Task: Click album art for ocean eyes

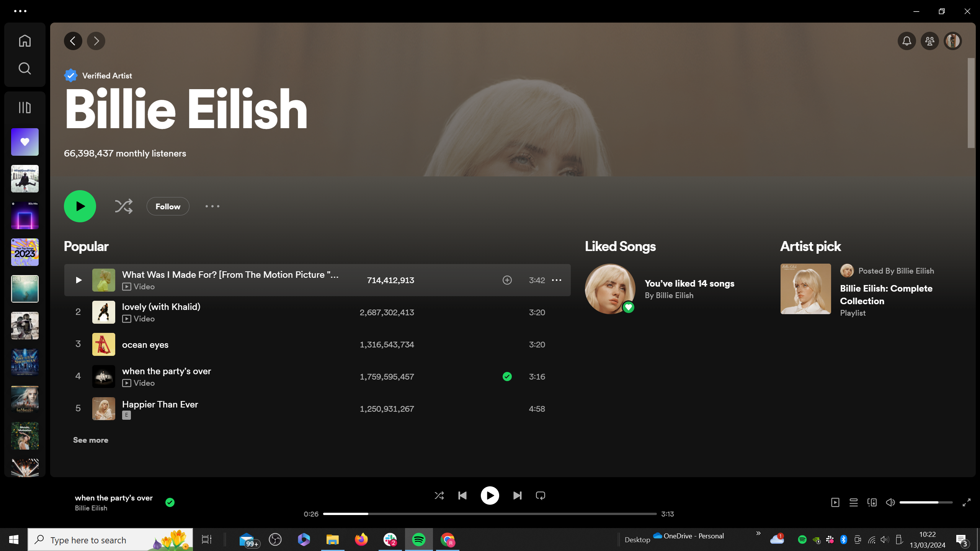Action: (x=104, y=344)
